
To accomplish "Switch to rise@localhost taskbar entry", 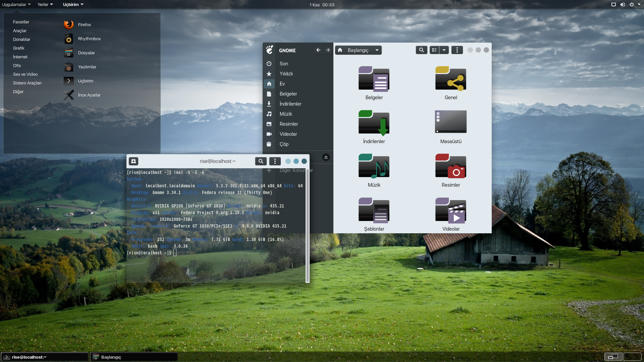I will click(45, 357).
